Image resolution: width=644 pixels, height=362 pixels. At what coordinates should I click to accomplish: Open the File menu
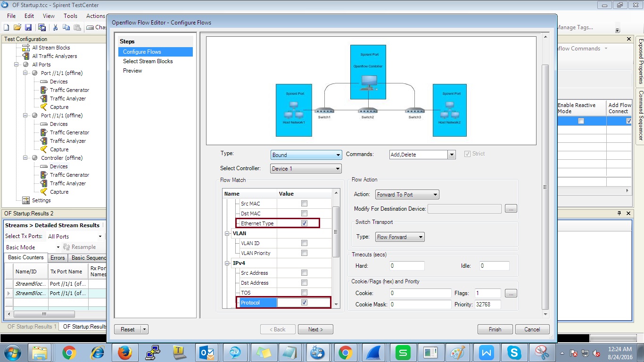(11, 16)
